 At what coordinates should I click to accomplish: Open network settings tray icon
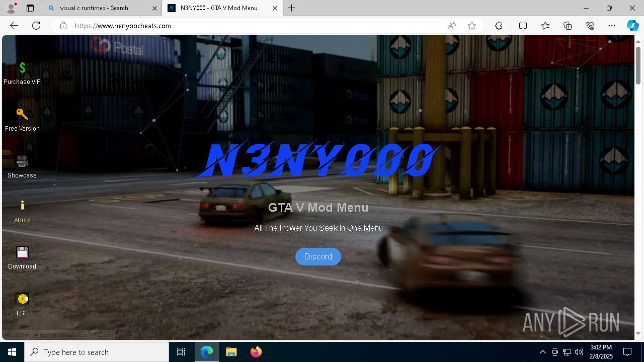tap(567, 352)
